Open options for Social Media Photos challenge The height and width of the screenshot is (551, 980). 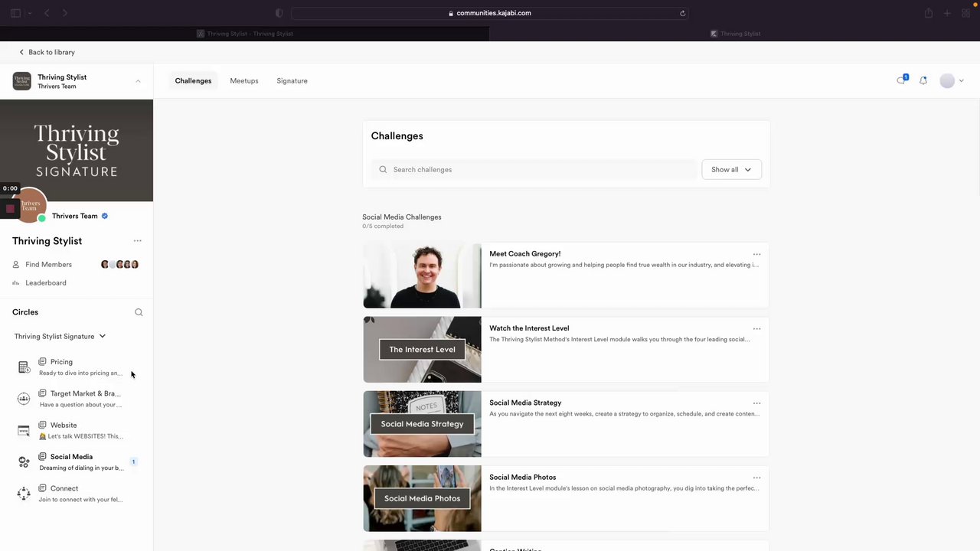tap(756, 478)
